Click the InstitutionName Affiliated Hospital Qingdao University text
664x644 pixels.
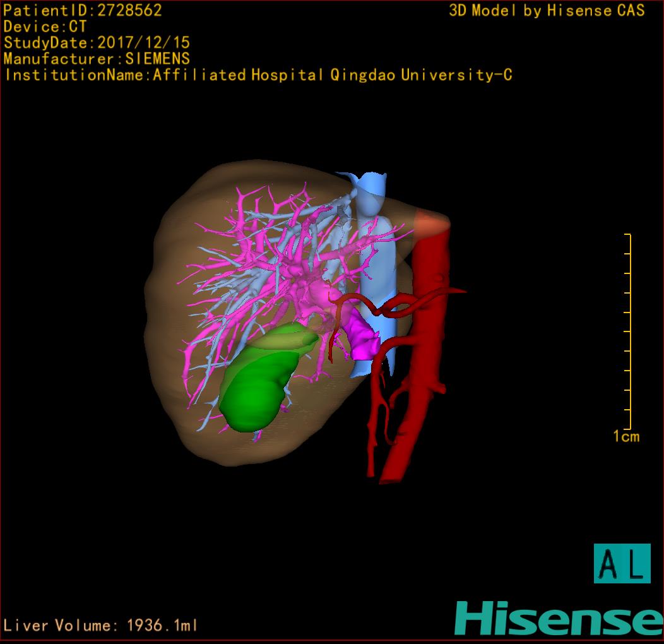tap(258, 75)
